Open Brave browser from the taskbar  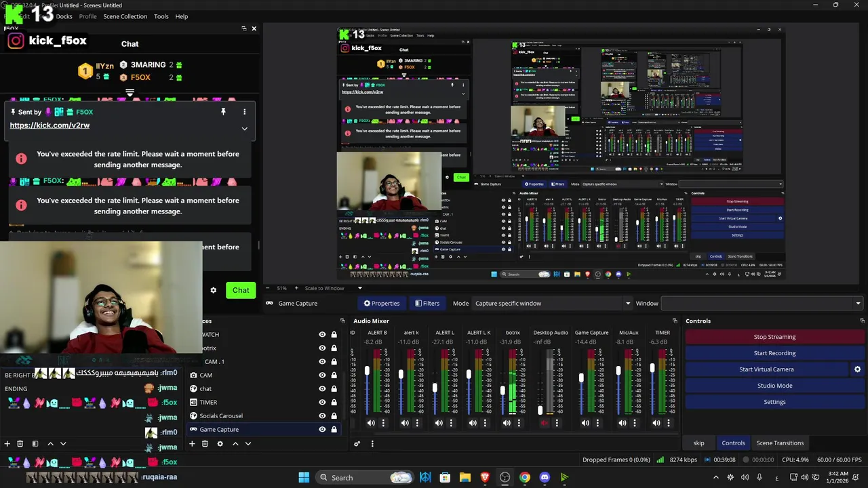point(485,478)
